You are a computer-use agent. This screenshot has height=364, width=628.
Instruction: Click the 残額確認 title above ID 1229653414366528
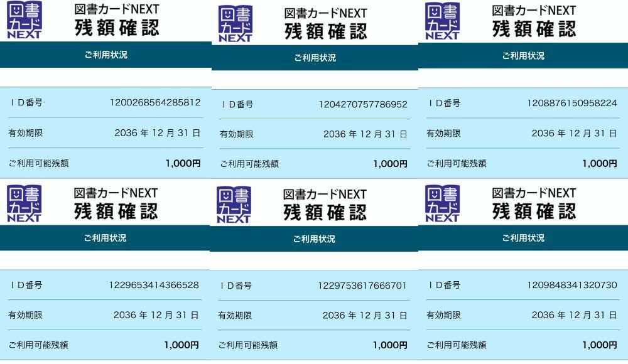116,211
